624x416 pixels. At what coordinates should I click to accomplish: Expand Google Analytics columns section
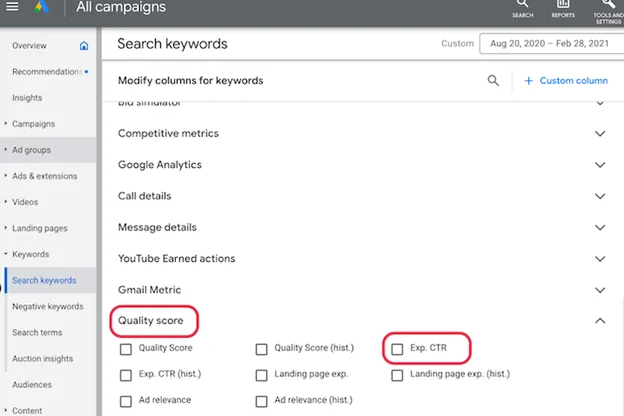600,165
